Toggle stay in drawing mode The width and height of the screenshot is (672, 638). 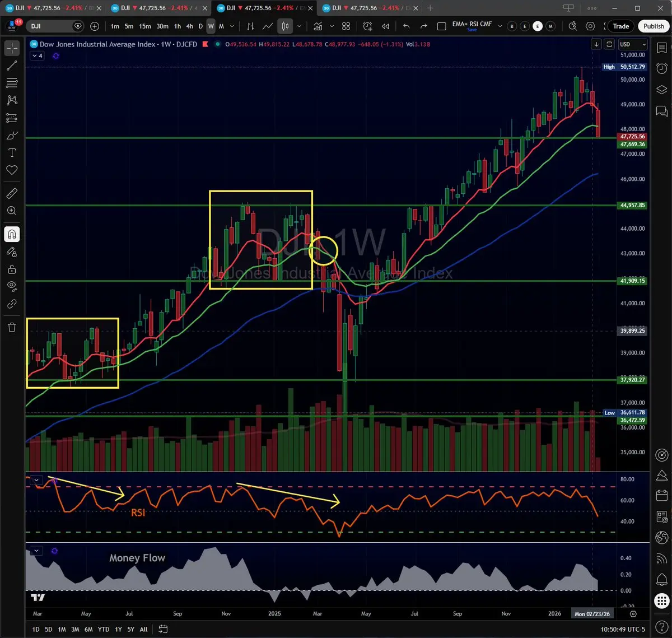coord(12,252)
